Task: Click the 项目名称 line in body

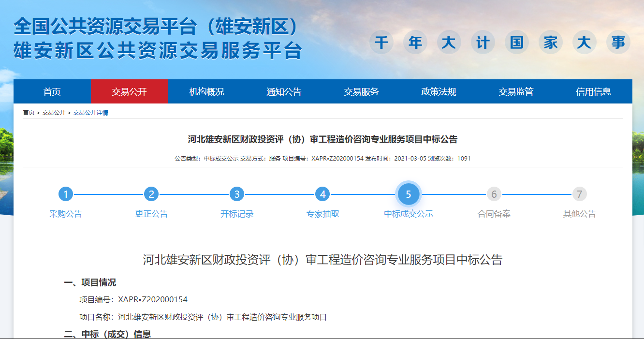Action: point(203,317)
